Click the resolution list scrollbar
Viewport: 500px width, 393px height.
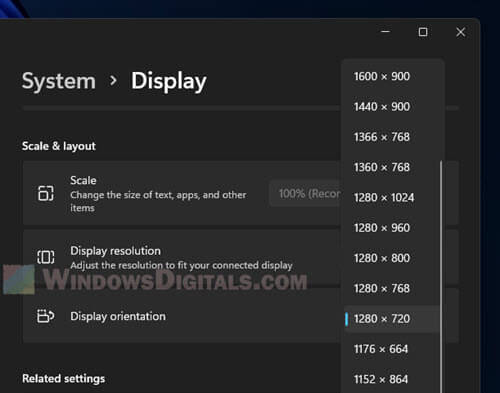tap(441, 277)
